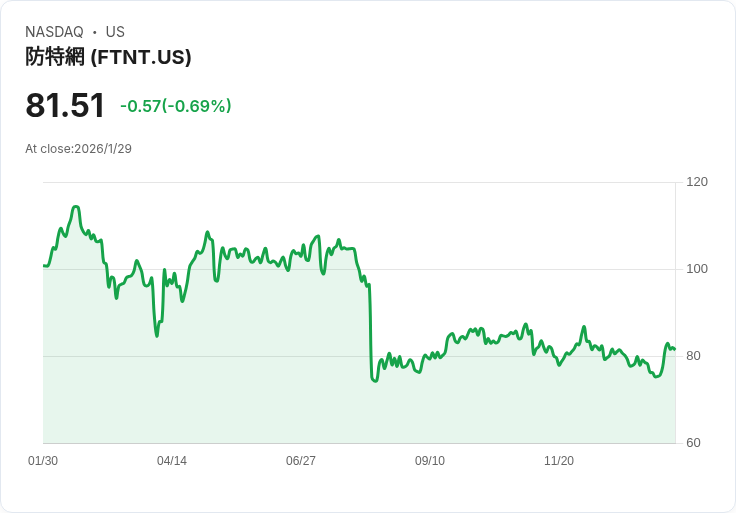736x513 pixels.
Task: Click the leftmost start of the price line
Action: click(x=44, y=266)
